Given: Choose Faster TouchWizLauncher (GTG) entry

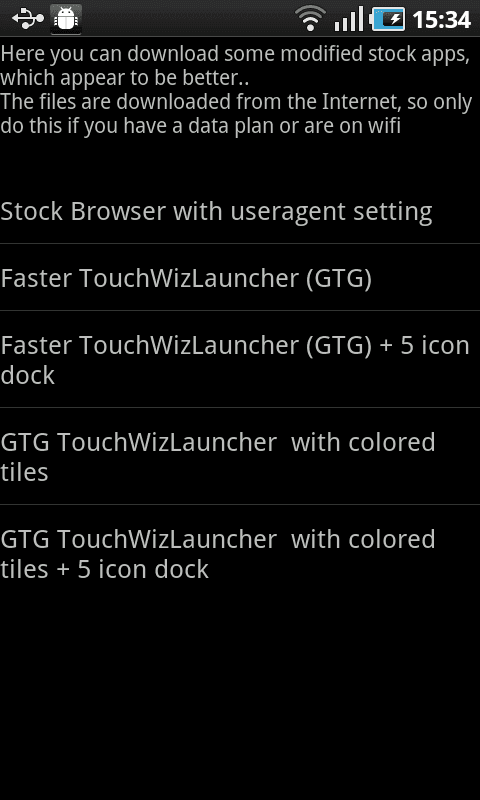Looking at the screenshot, I should pyautogui.click(x=240, y=277).
